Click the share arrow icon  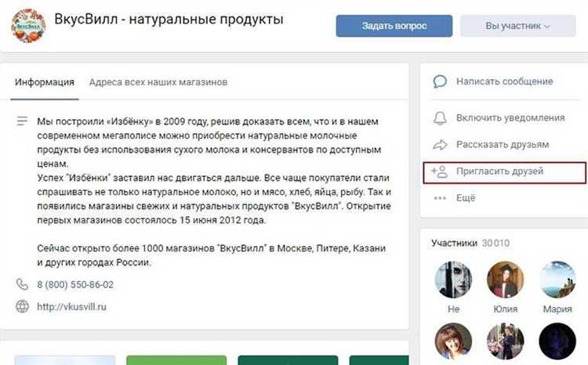coord(440,145)
